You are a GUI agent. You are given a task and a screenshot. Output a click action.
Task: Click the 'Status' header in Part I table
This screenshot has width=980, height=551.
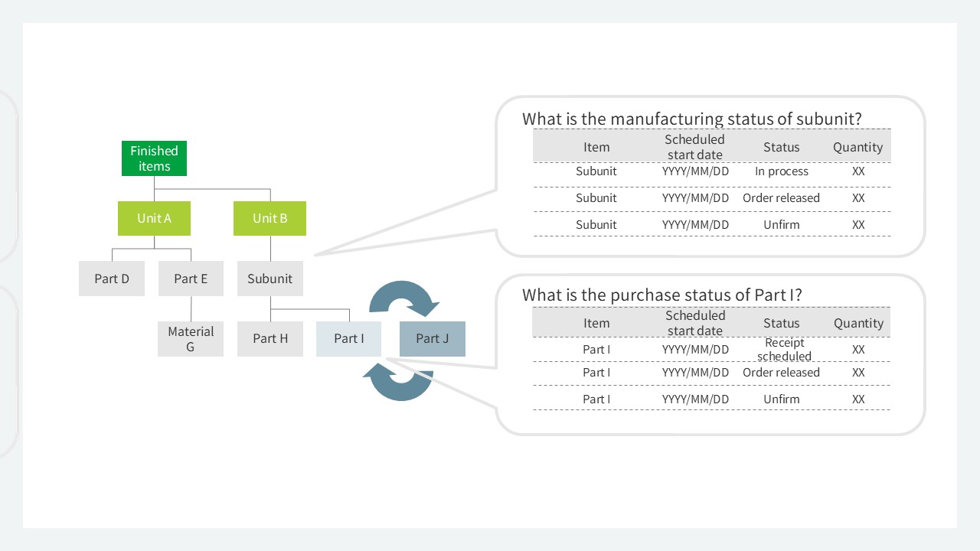pyautogui.click(x=782, y=323)
